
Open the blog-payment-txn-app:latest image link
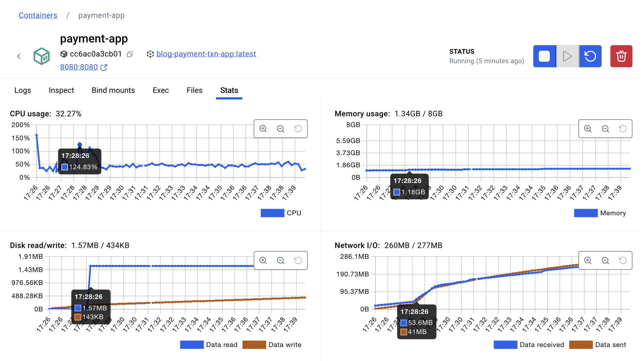click(x=206, y=54)
